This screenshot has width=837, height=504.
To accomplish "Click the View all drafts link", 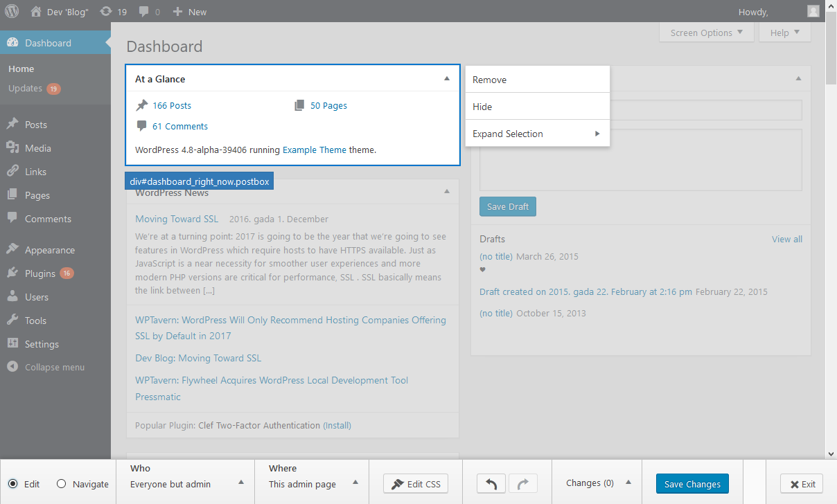I will pyautogui.click(x=787, y=239).
